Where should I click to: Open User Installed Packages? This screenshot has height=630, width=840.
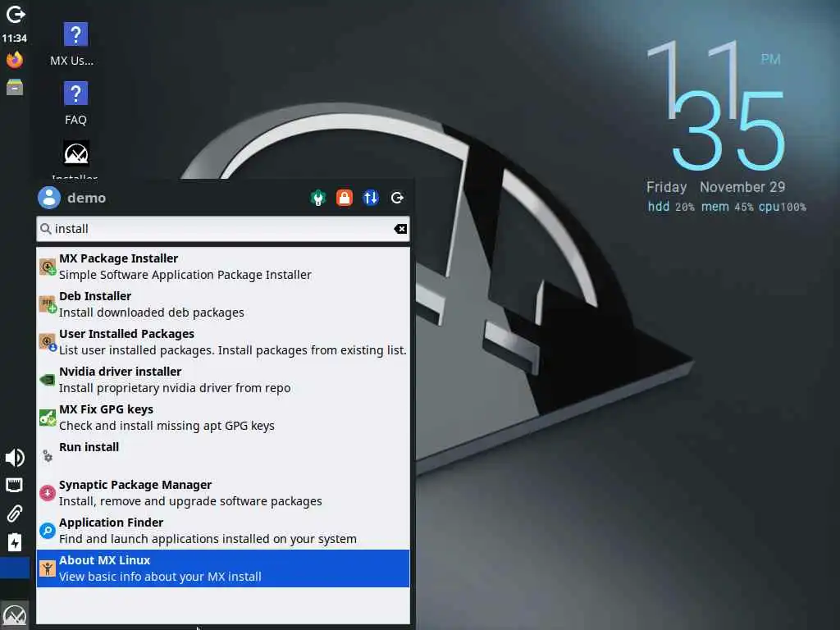[223, 342]
